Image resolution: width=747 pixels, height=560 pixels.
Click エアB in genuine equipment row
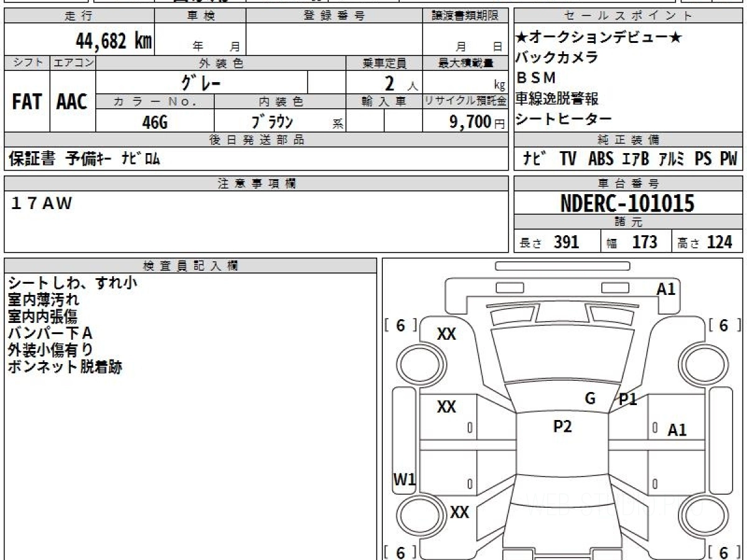pyautogui.click(x=636, y=159)
